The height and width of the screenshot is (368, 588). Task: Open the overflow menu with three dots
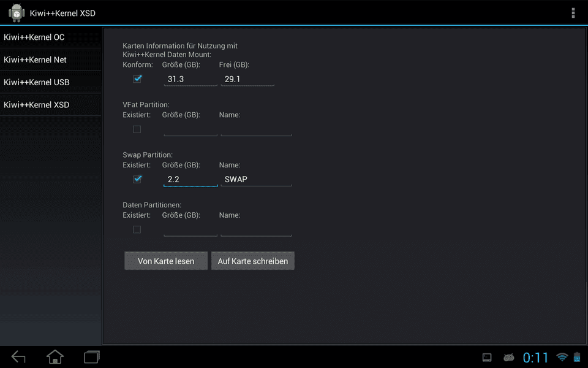click(x=573, y=13)
